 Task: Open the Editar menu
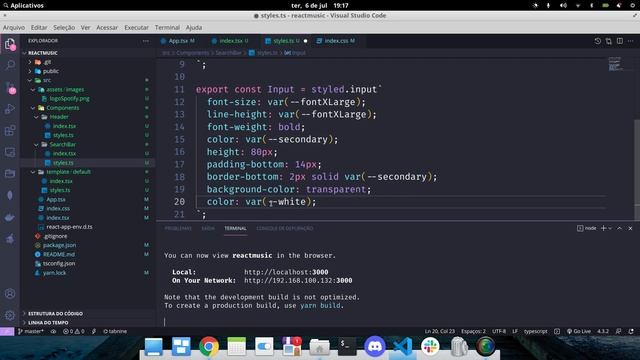click(x=39, y=27)
